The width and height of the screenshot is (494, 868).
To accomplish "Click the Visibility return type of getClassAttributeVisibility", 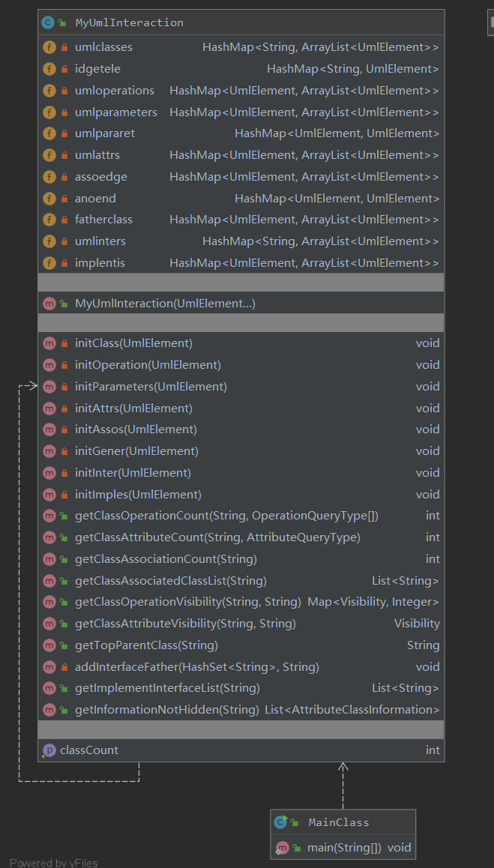I will click(x=417, y=624).
